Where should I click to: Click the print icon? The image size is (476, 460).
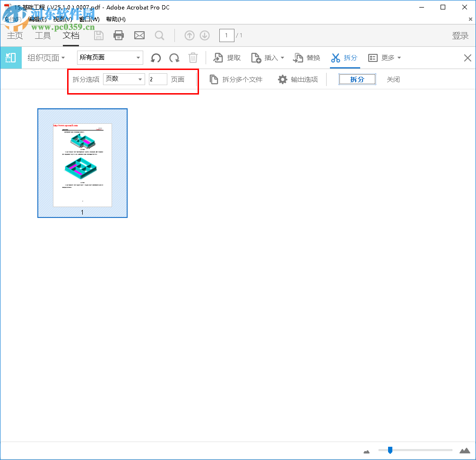(119, 35)
